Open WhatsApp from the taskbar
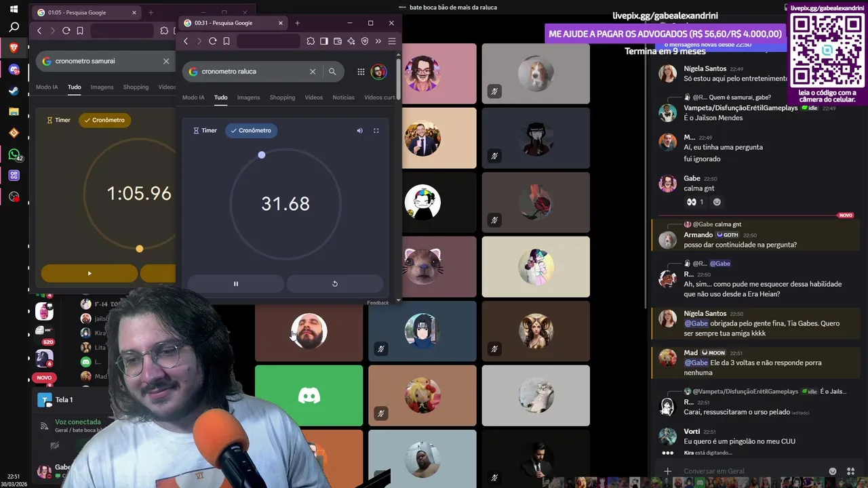The height and width of the screenshot is (488, 868). coord(14,155)
